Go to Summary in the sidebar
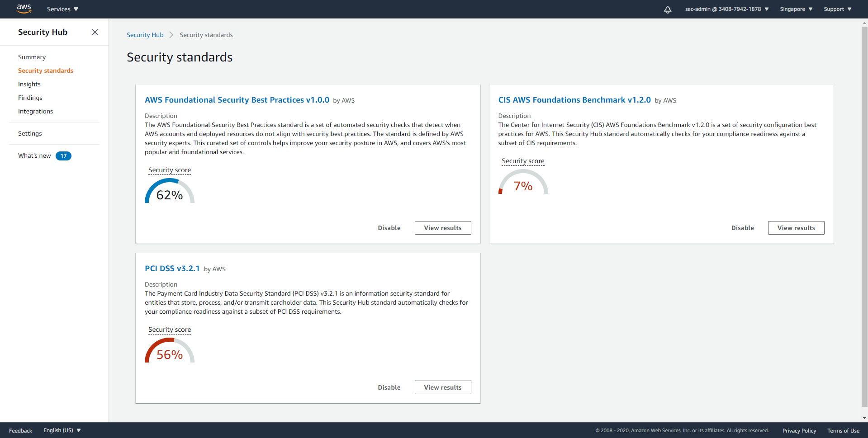This screenshot has width=868, height=438. 32,57
